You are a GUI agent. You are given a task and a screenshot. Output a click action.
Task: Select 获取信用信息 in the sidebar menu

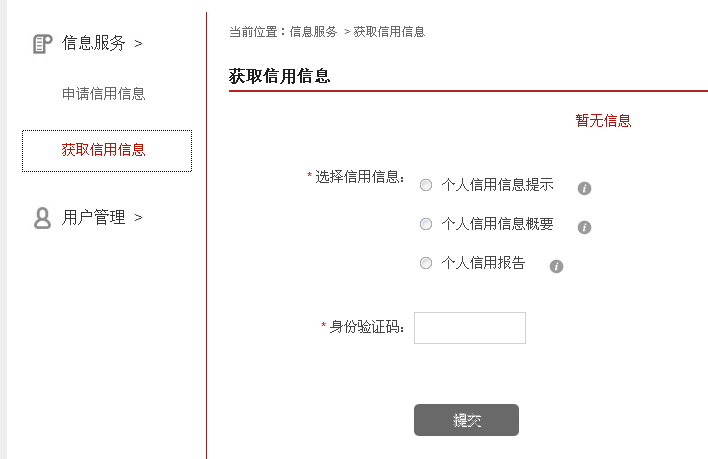[104, 150]
